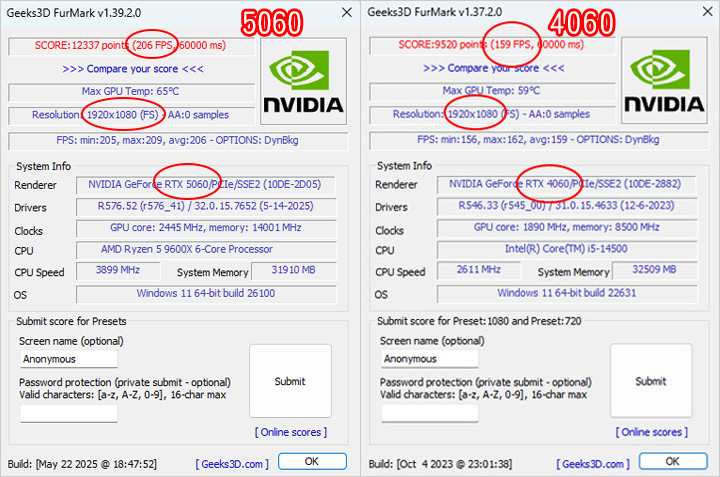Click the NVIDIA logo in the v1.39.2.0 window
The image size is (720, 477).
click(x=303, y=81)
